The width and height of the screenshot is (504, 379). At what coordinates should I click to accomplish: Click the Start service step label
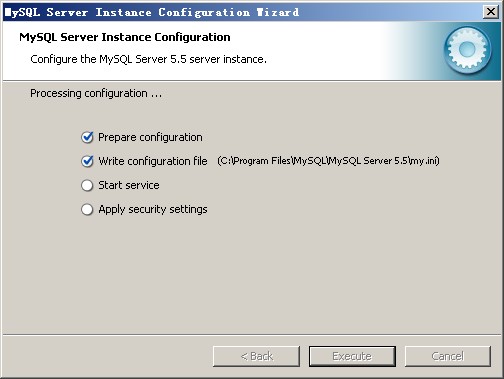pos(129,185)
